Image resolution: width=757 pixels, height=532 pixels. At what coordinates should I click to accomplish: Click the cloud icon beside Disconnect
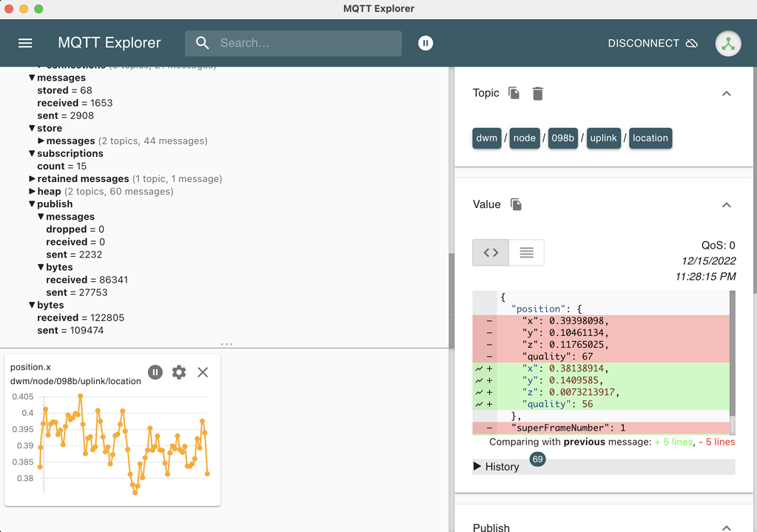click(x=692, y=43)
